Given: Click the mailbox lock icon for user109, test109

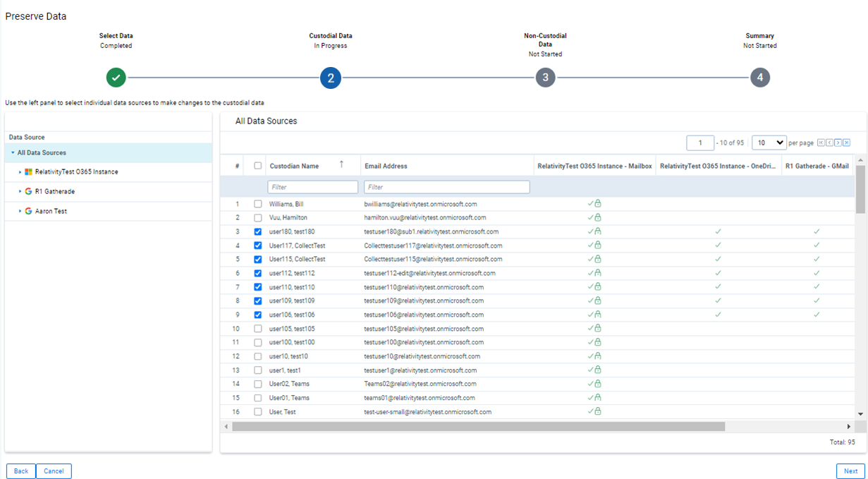Looking at the screenshot, I should (598, 301).
